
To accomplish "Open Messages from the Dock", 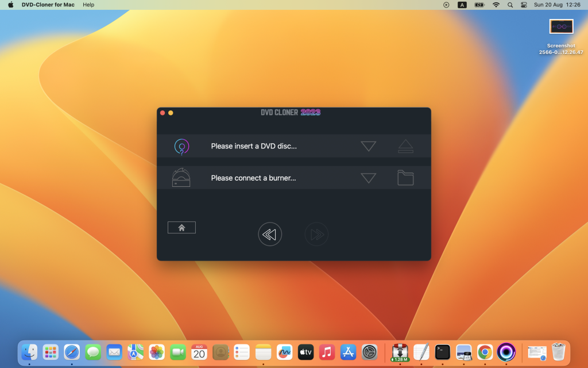I will (x=93, y=352).
